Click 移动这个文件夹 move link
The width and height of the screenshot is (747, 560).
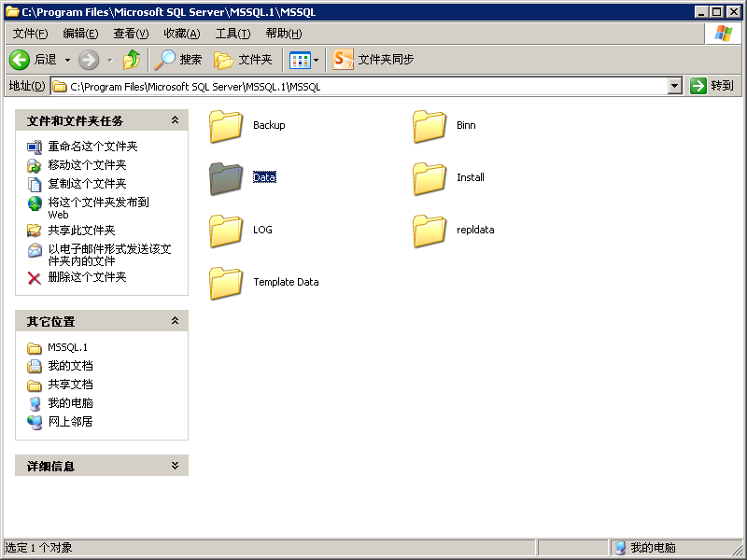[87, 165]
